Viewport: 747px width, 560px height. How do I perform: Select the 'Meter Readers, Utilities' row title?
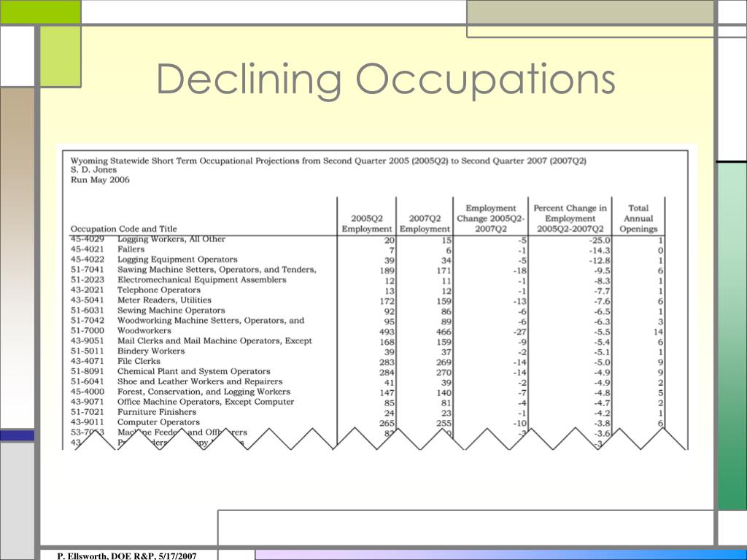point(164,300)
